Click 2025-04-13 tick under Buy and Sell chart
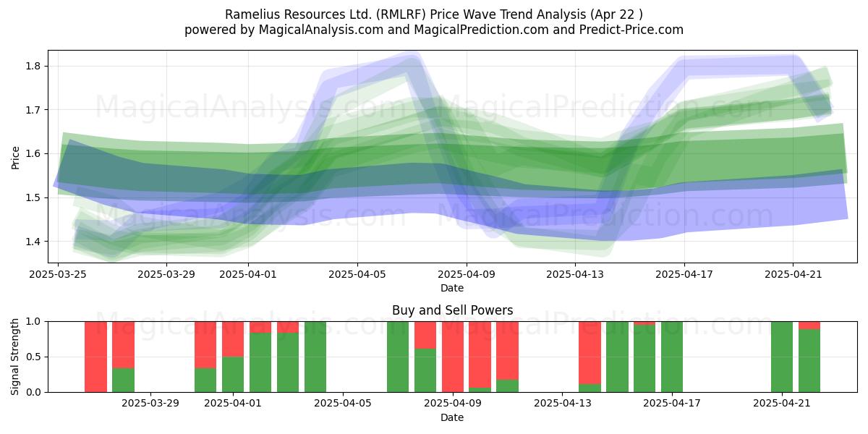The image size is (868, 434). coord(562,404)
